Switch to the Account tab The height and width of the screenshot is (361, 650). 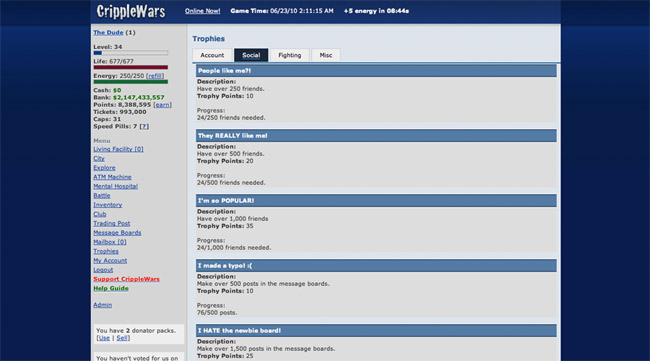pyautogui.click(x=212, y=55)
